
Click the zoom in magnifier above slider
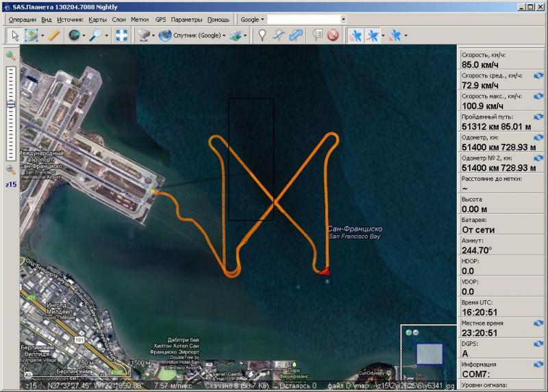point(11,56)
